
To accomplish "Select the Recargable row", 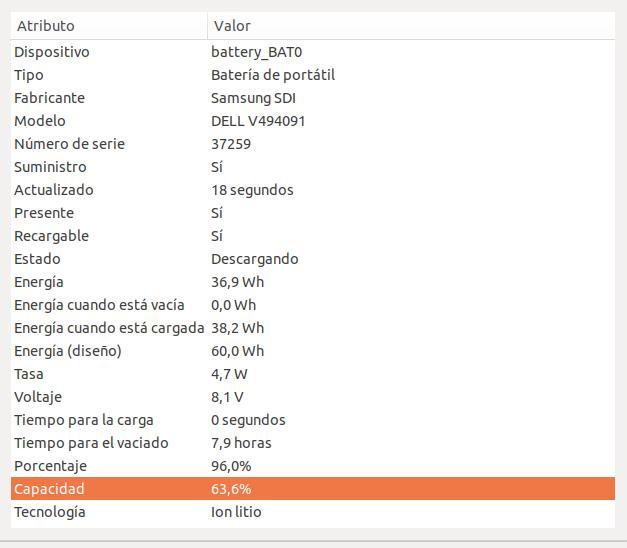I will [x=313, y=236].
